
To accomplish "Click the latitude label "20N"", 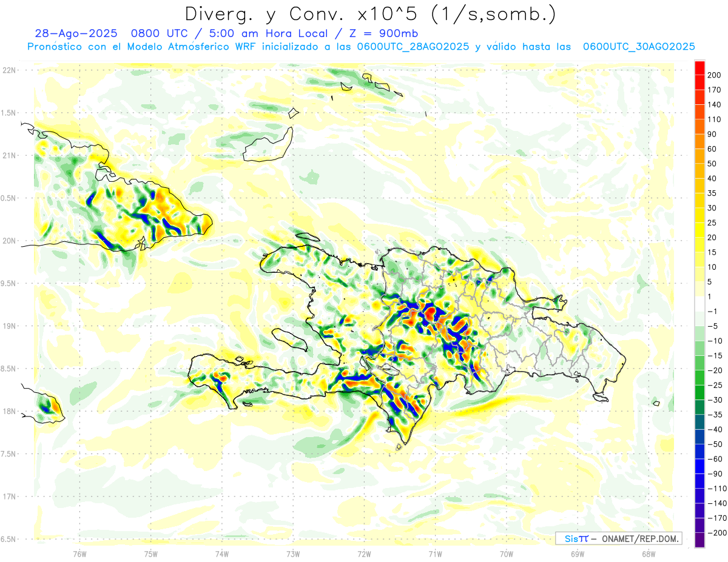I will 9,241.
